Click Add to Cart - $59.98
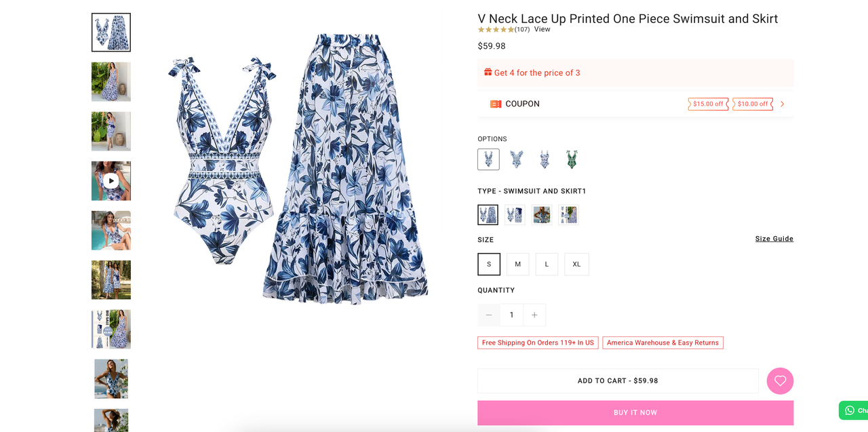 [618, 380]
